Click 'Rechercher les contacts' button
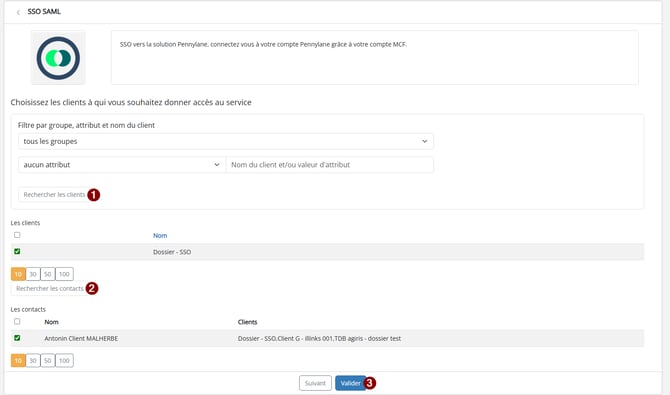The height and width of the screenshot is (395, 670). (x=50, y=289)
